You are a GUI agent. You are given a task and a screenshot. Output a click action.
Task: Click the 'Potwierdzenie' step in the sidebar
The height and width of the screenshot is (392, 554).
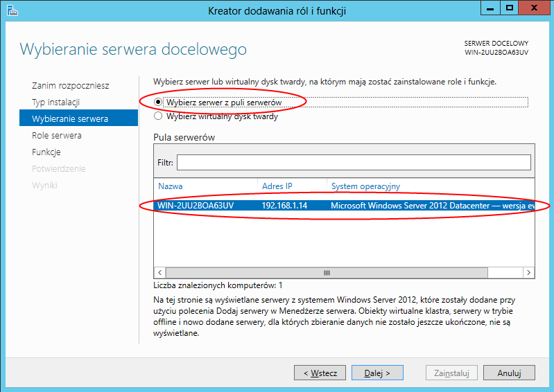coord(59,169)
